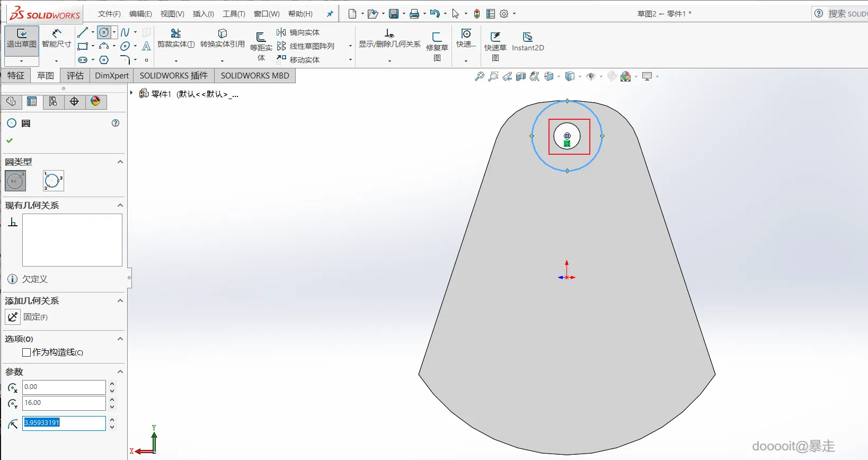Click the 退出草图 exit sketch button
The height and width of the screenshot is (460, 868).
(22, 38)
